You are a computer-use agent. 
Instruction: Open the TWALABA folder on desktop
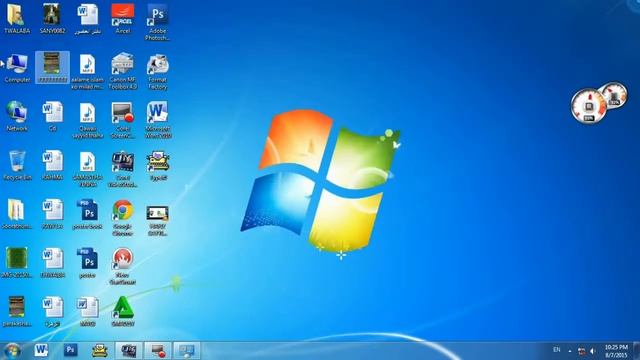click(17, 19)
